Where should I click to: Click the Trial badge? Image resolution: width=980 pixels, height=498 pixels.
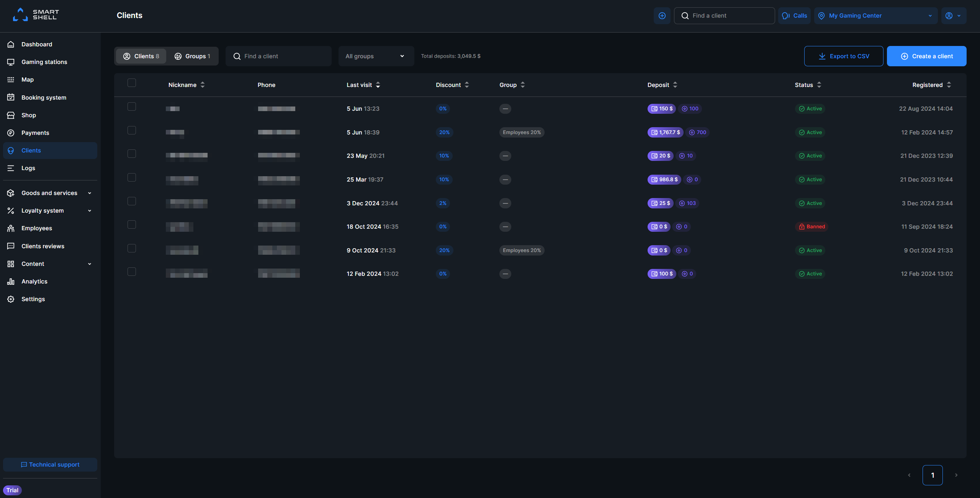pyautogui.click(x=12, y=490)
